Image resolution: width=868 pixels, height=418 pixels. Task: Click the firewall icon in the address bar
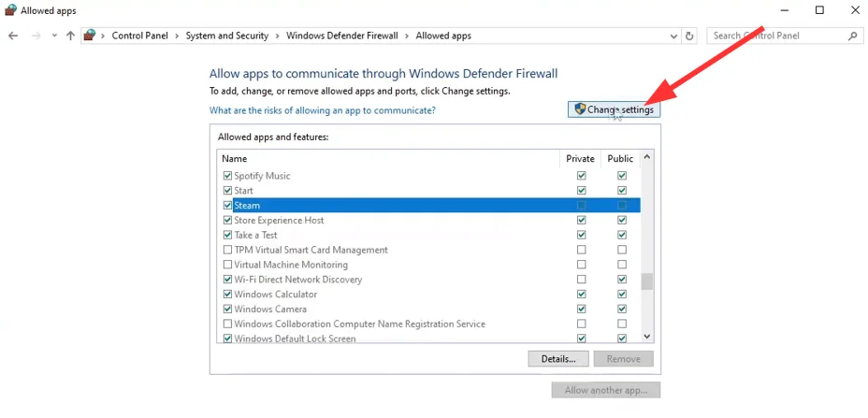(x=90, y=36)
